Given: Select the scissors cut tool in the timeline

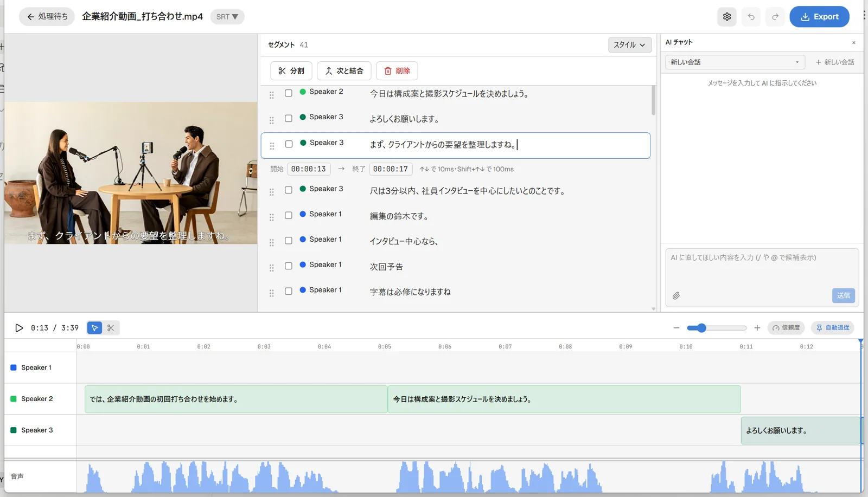Looking at the screenshot, I should click(111, 328).
